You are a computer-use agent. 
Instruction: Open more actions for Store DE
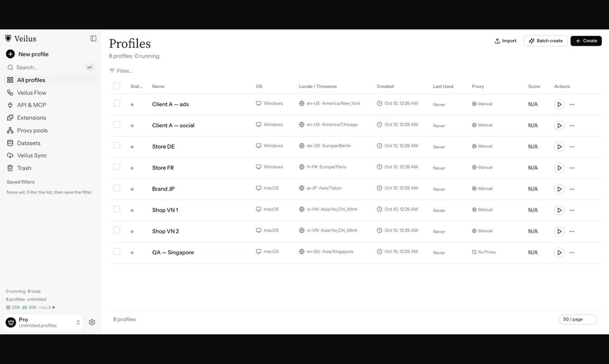pos(572,146)
